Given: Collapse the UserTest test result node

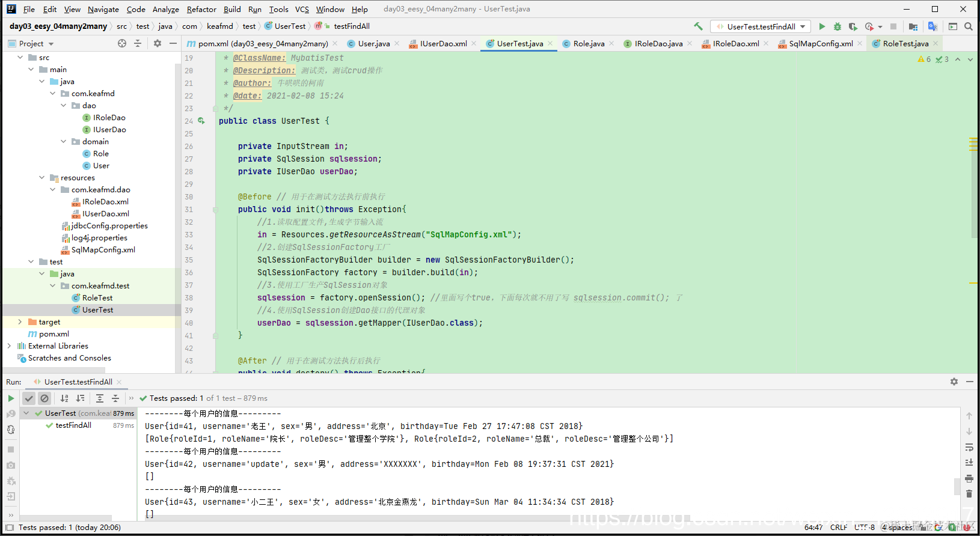Looking at the screenshot, I should coord(26,413).
